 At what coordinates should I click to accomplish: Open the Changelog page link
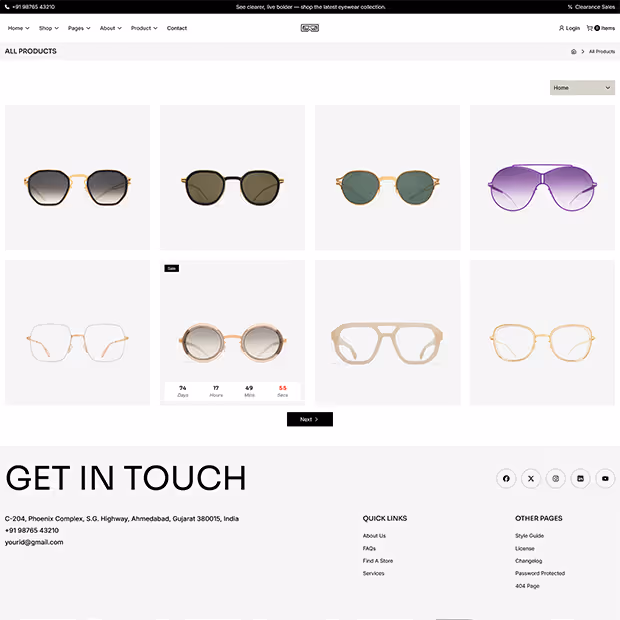pos(528,561)
